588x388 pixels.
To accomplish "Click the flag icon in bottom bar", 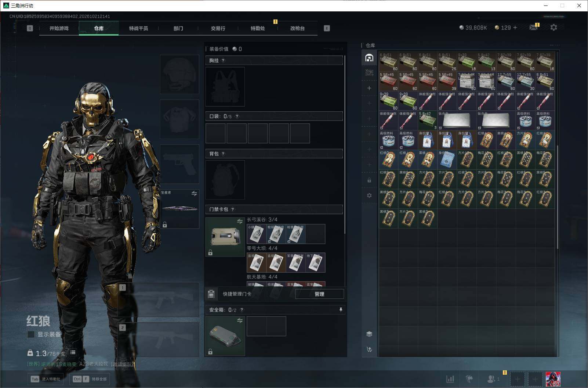I will 469,379.
